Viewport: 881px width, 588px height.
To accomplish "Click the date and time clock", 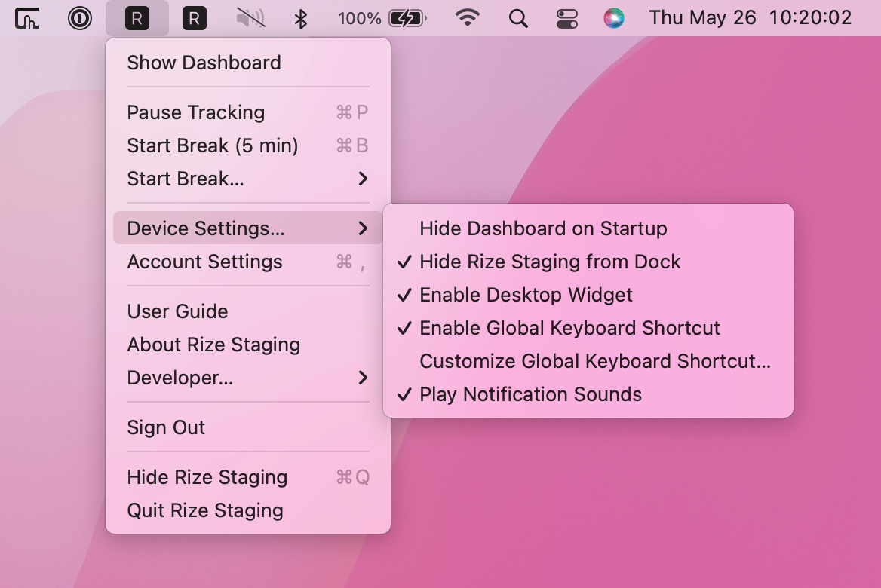I will click(751, 17).
